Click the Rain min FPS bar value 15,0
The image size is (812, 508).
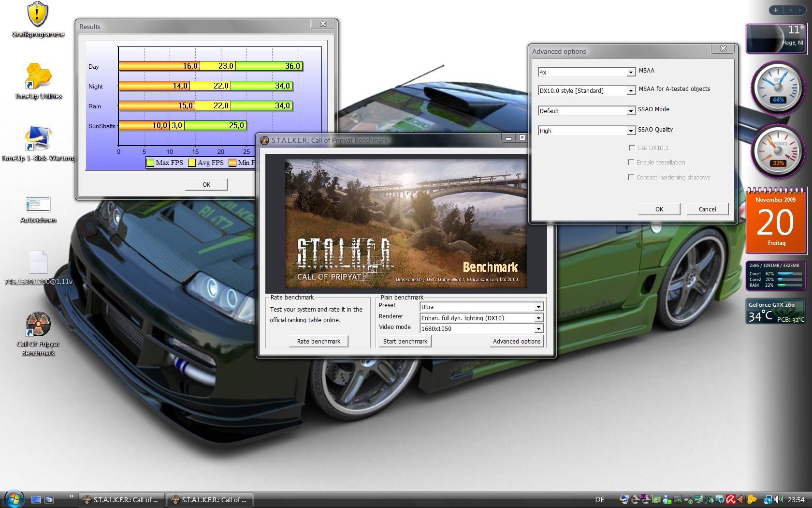click(185, 105)
